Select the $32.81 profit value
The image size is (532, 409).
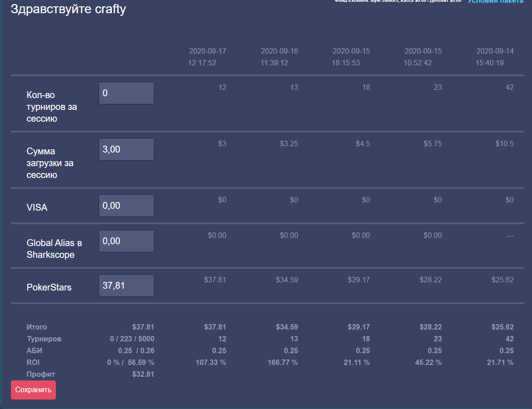click(143, 375)
